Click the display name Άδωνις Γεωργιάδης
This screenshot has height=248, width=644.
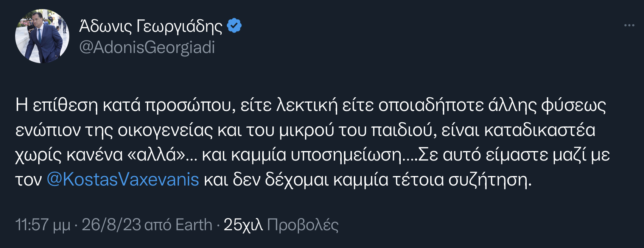click(x=151, y=26)
